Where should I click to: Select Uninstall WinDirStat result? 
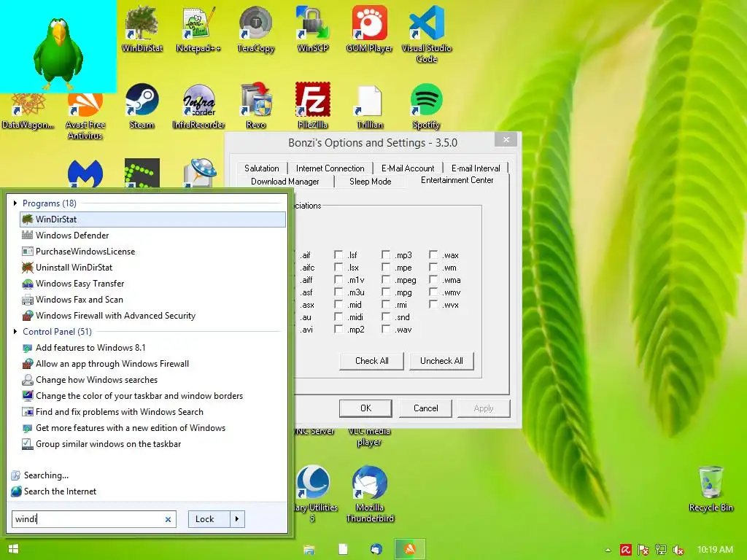[153, 268]
